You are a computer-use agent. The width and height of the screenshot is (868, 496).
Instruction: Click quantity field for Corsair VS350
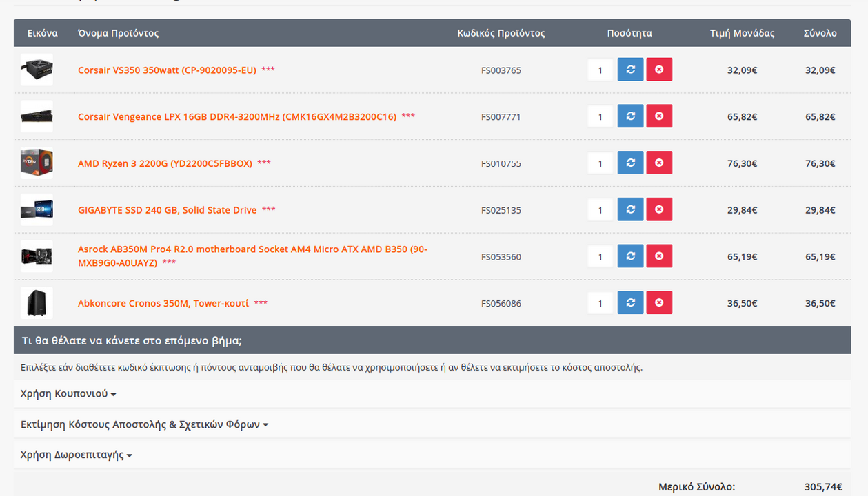click(x=600, y=70)
